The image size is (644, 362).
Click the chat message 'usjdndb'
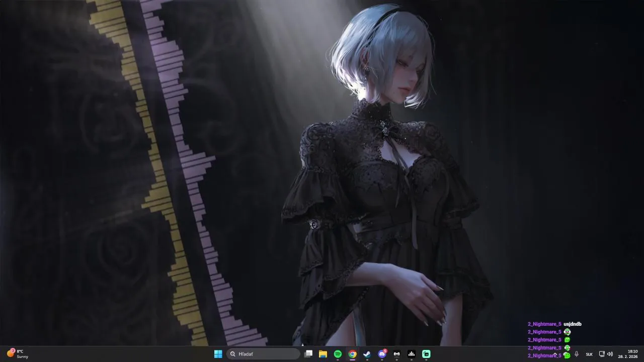pyautogui.click(x=573, y=324)
